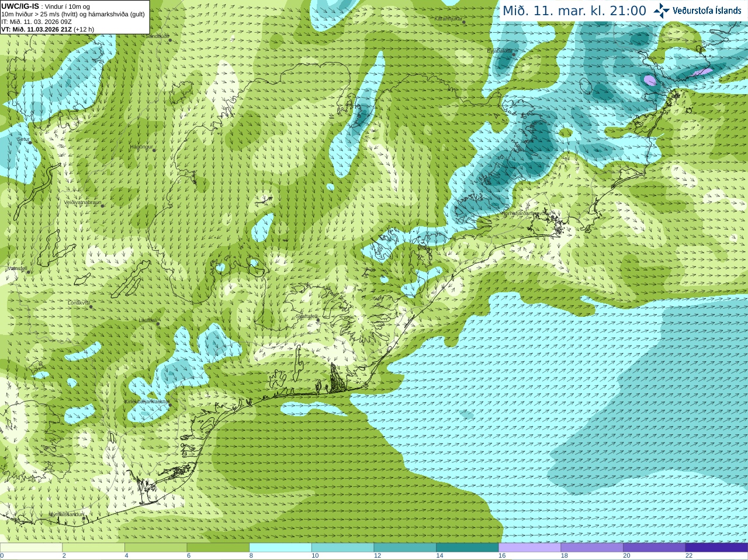Click the UWC/IG-IS title line in the info box

pos(46,6)
